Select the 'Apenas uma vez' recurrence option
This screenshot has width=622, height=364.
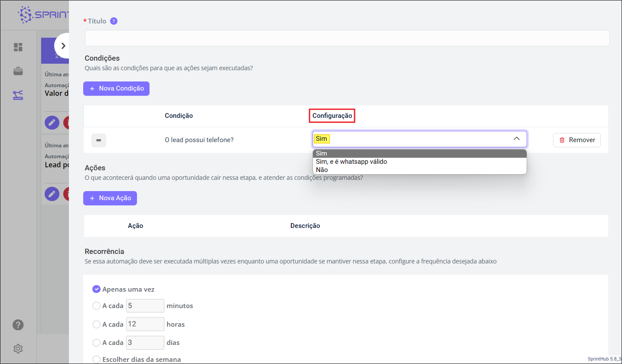96,289
